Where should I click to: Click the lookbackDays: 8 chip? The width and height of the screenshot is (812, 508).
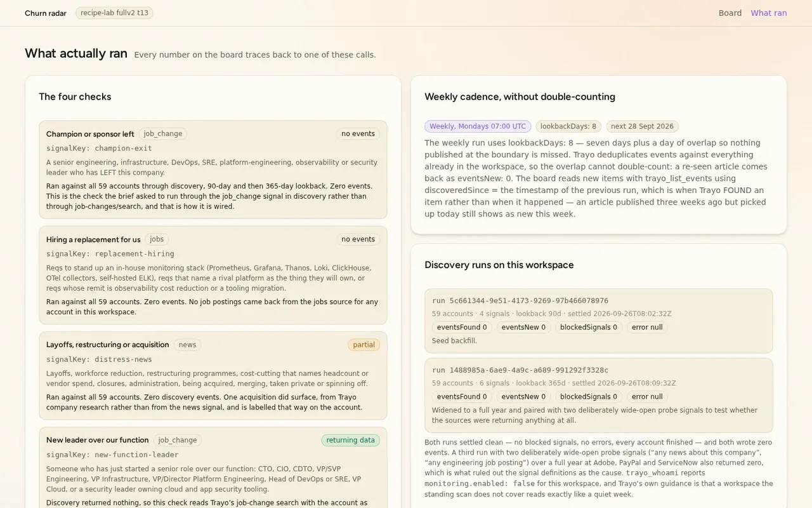(x=568, y=126)
